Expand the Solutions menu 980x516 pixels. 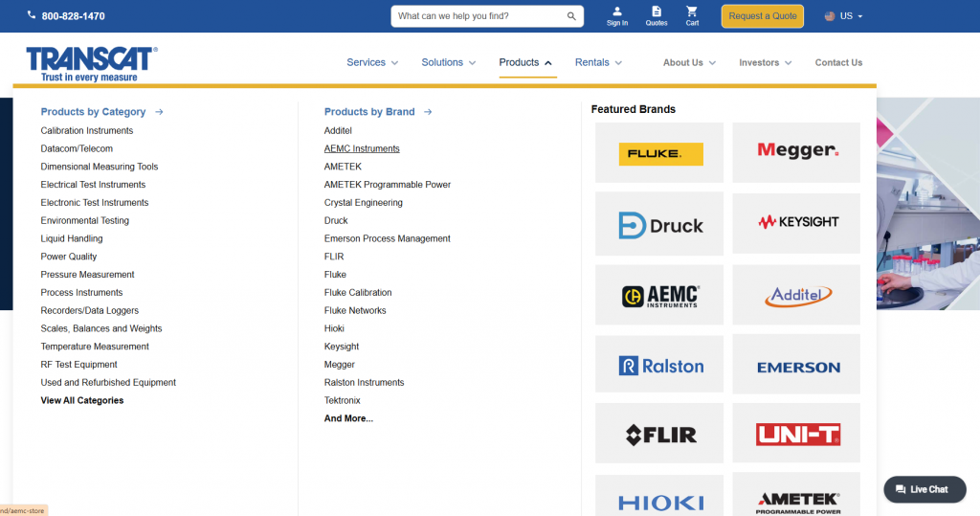[449, 62]
